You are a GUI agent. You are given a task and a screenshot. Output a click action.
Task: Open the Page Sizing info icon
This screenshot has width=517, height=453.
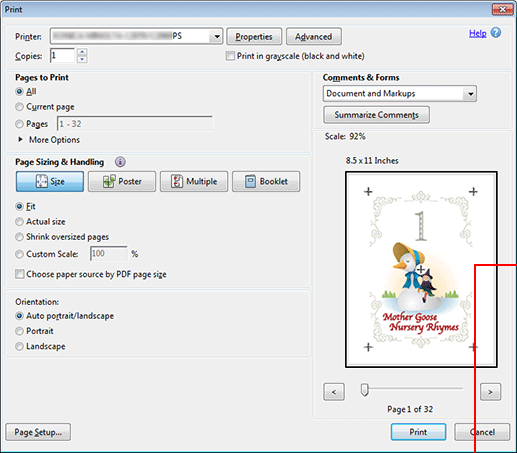pos(120,162)
